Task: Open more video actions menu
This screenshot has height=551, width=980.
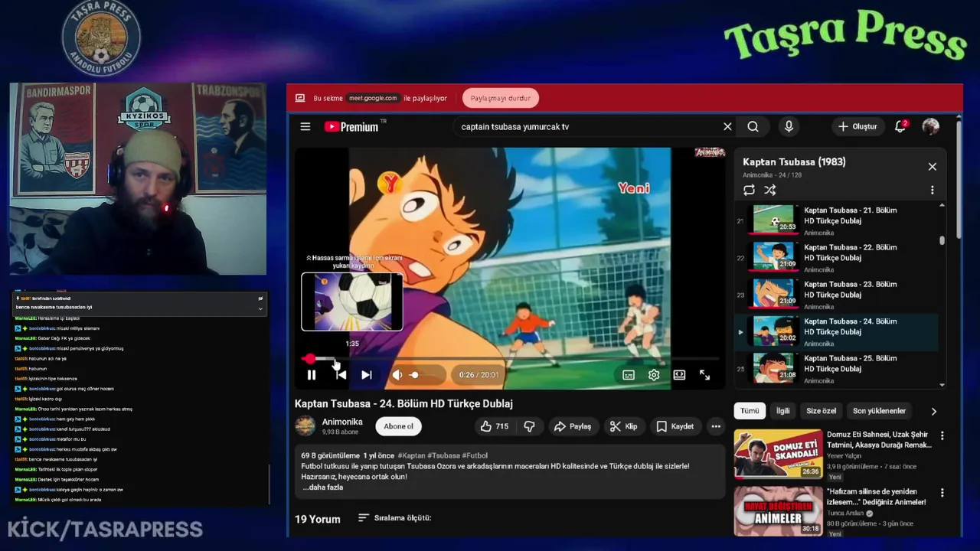Action: pyautogui.click(x=716, y=426)
